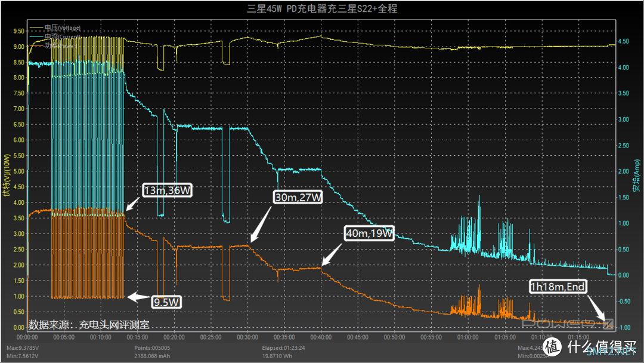Click the 00:20:00 time axis label
The height and width of the screenshot is (363, 644).
tap(174, 337)
